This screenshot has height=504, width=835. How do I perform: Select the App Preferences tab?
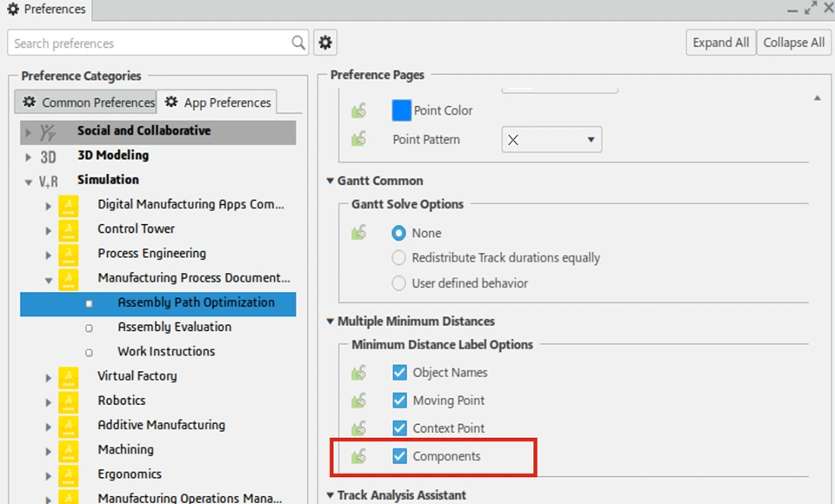[218, 103]
